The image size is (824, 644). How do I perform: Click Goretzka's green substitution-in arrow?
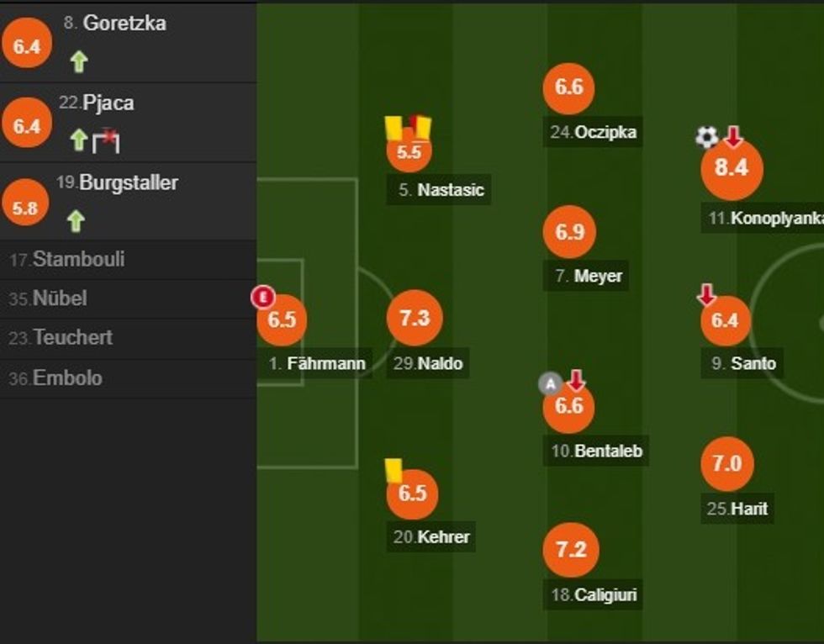[x=78, y=61]
